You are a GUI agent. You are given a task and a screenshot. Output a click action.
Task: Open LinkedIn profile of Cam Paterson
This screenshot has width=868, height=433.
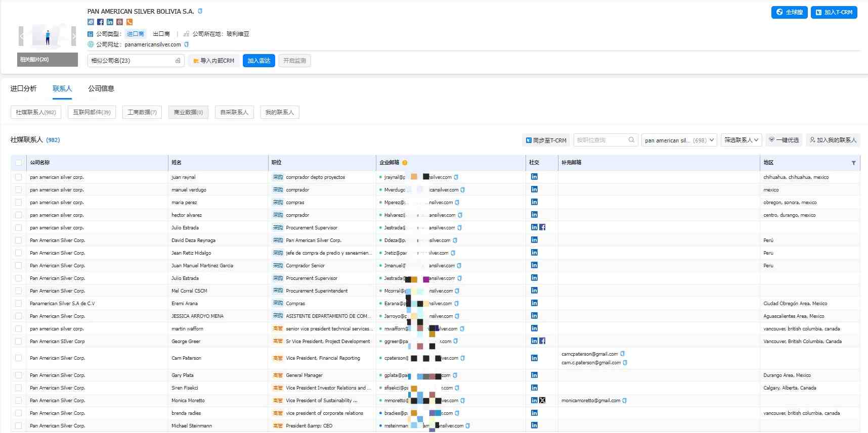(x=534, y=358)
